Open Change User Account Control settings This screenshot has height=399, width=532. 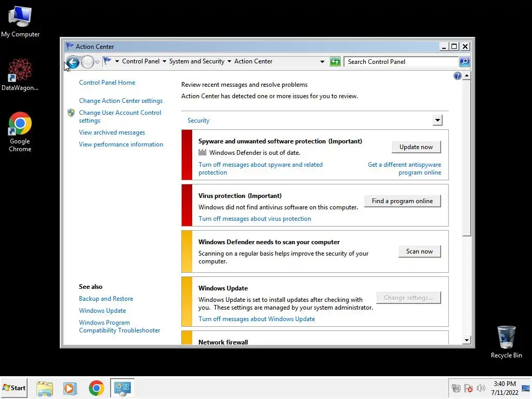pyautogui.click(x=120, y=116)
